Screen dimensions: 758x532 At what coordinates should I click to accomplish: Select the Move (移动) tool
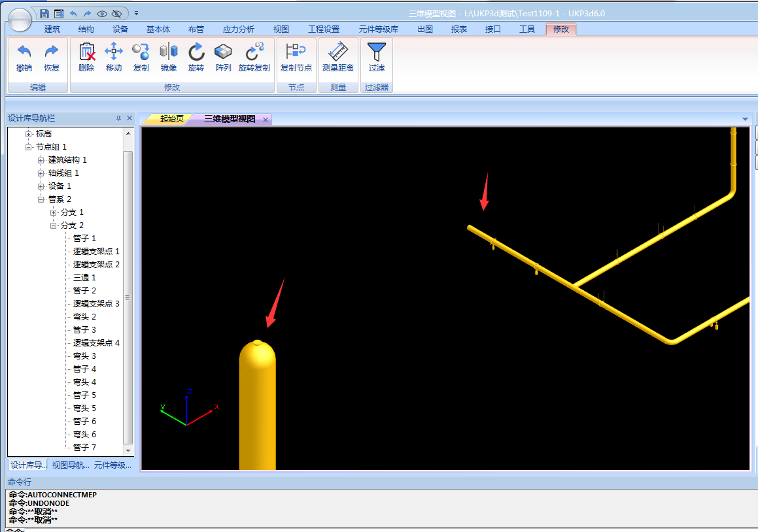pos(114,52)
